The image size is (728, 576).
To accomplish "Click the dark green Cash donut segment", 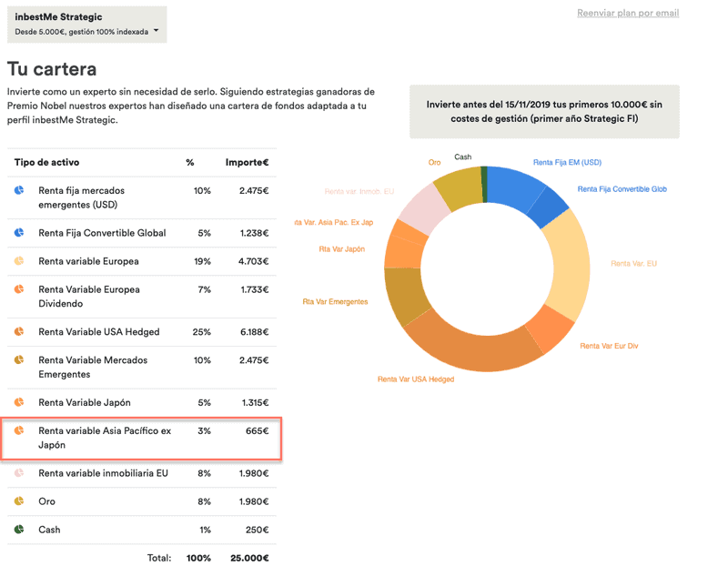I will click(x=484, y=184).
